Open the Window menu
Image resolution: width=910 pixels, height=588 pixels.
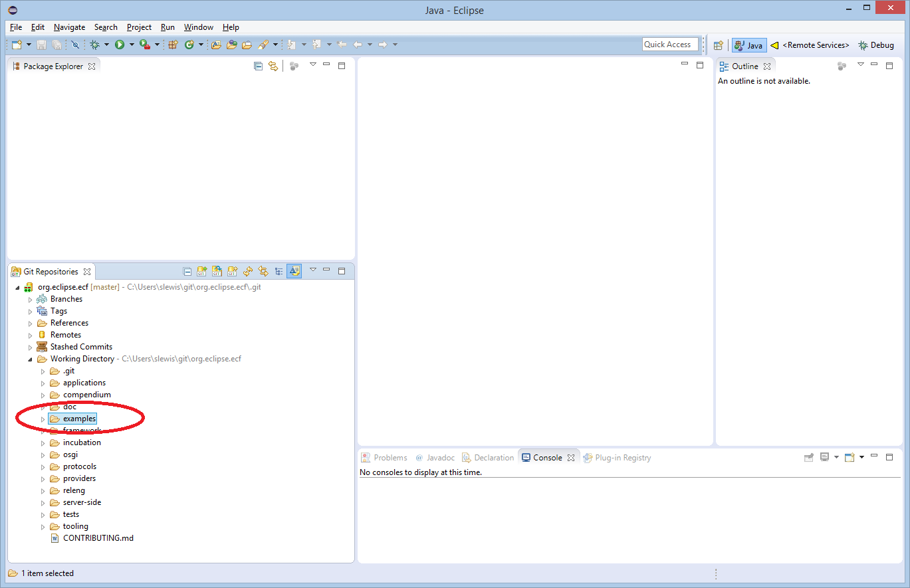click(199, 27)
